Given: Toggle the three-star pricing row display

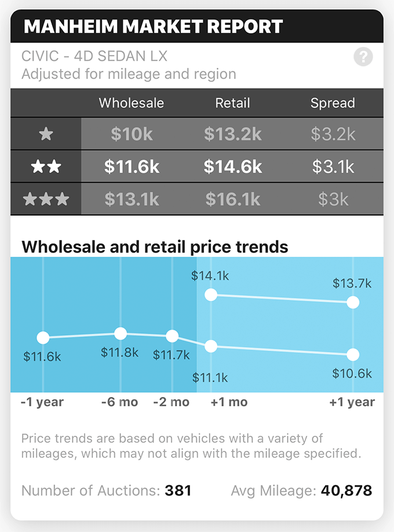Looking at the screenshot, I should [197, 199].
